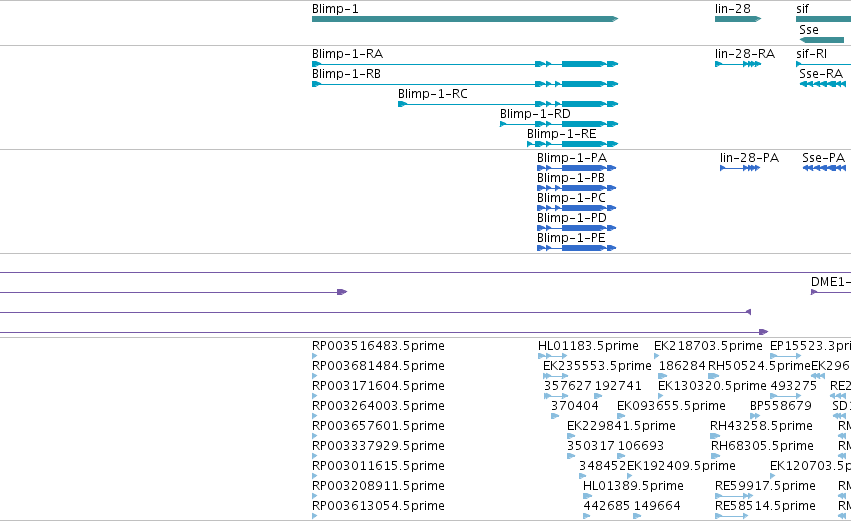Screen dimensions: 851x521
Task: Select the Blimp-1-PE protein feature
Action: [x=576, y=248]
